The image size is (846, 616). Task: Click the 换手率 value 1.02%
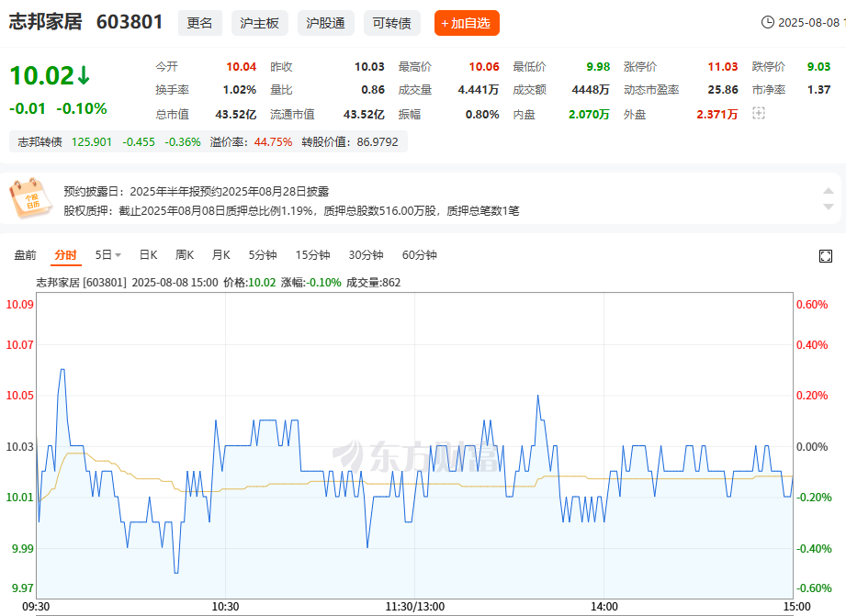pyautogui.click(x=240, y=90)
